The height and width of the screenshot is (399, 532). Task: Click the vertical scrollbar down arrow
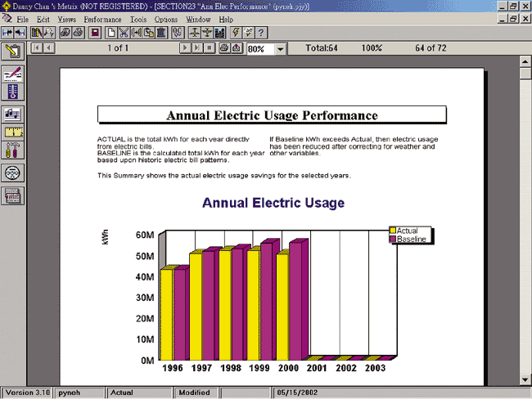tap(525, 379)
